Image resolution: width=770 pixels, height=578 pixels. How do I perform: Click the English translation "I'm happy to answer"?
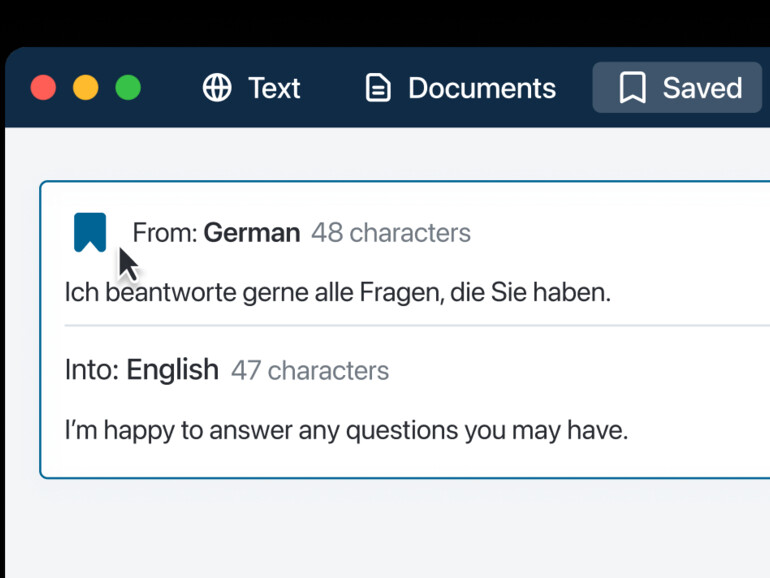346,431
